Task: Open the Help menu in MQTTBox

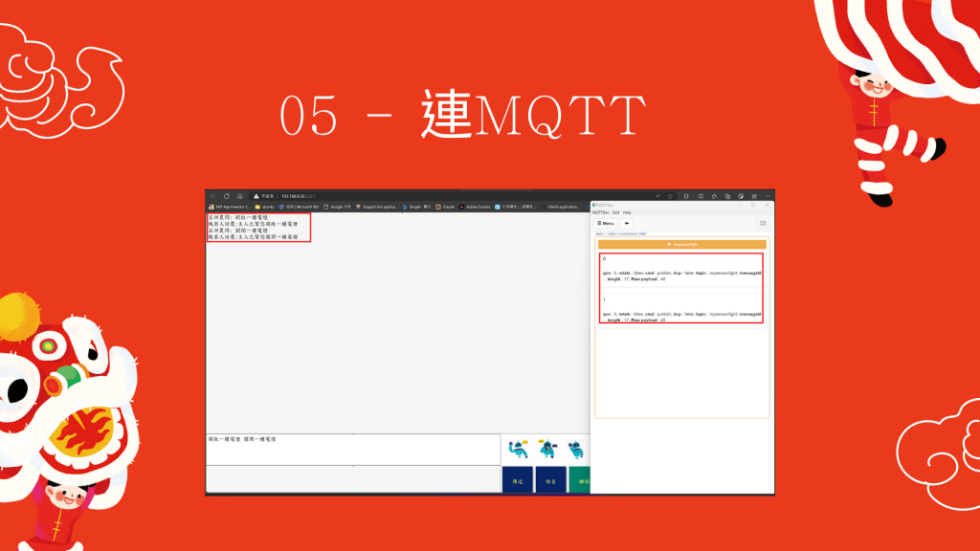Action: [x=627, y=212]
